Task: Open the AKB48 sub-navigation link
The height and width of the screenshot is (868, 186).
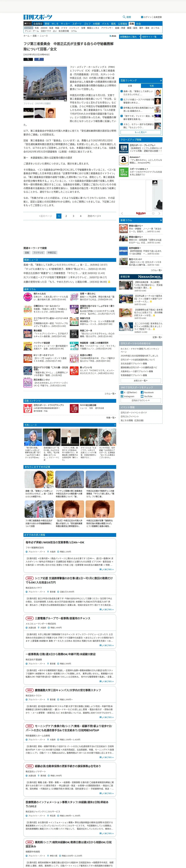Action: tap(44, 28)
